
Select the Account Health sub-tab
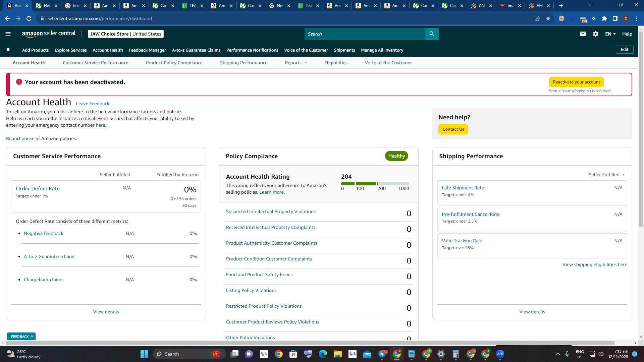pos(29,63)
